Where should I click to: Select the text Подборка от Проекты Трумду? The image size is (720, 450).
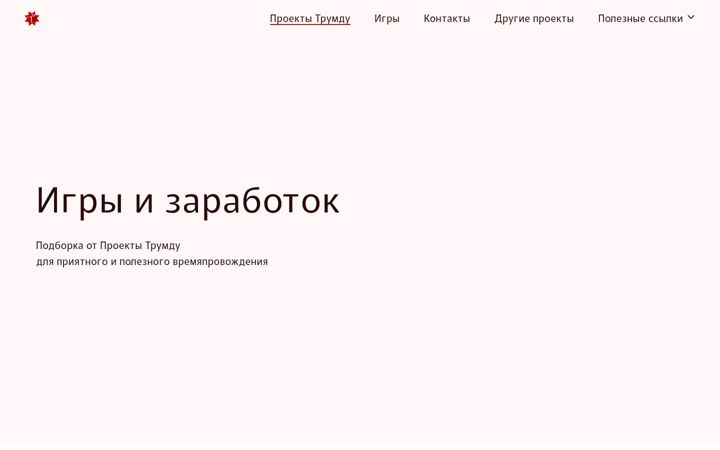tap(108, 246)
